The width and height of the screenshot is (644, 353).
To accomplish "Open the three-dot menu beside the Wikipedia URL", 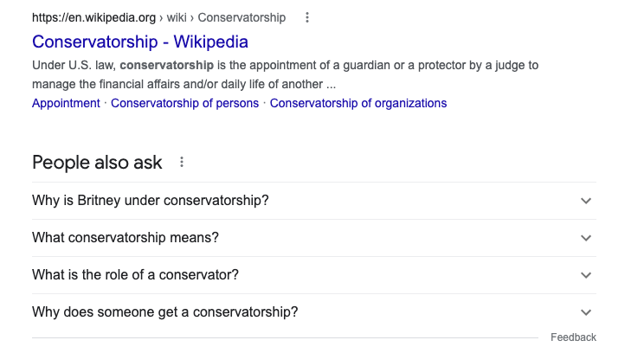I will click(307, 17).
